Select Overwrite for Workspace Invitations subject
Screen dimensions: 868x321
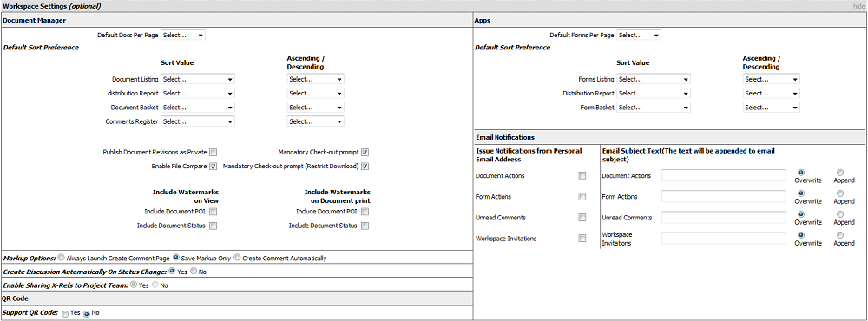tap(801, 235)
